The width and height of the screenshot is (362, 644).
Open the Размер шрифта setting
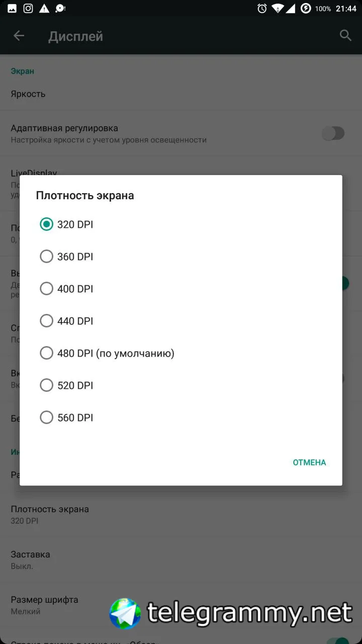coord(44,605)
